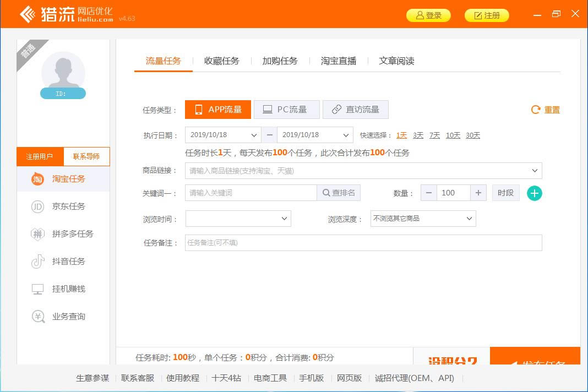Click the 时段 button
The width and height of the screenshot is (588, 392).
505,193
